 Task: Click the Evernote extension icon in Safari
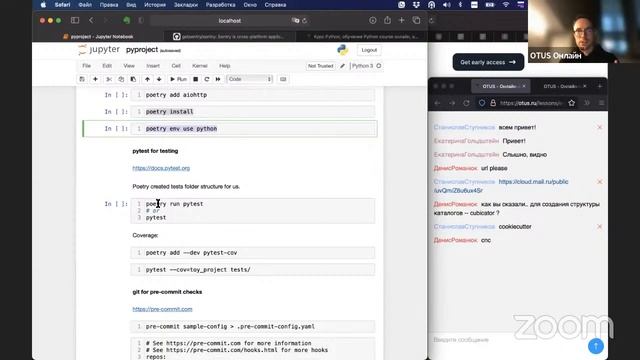(x=127, y=20)
